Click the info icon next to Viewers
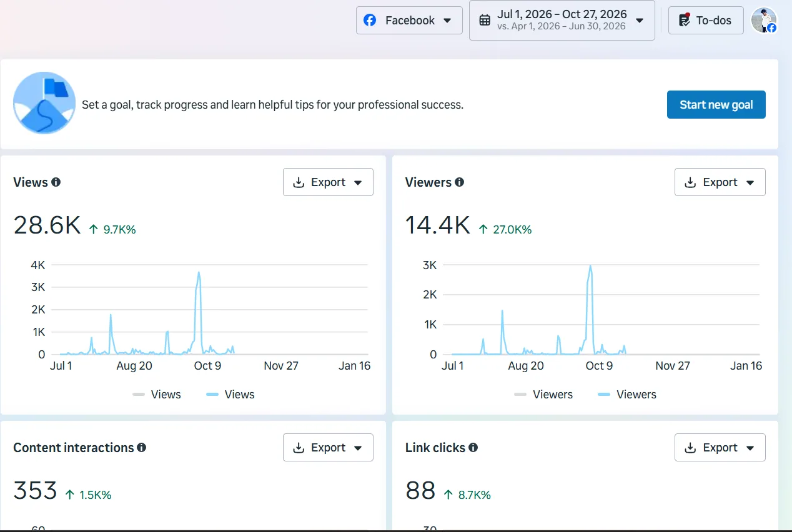Screen dimensions: 792x532 click(460, 182)
